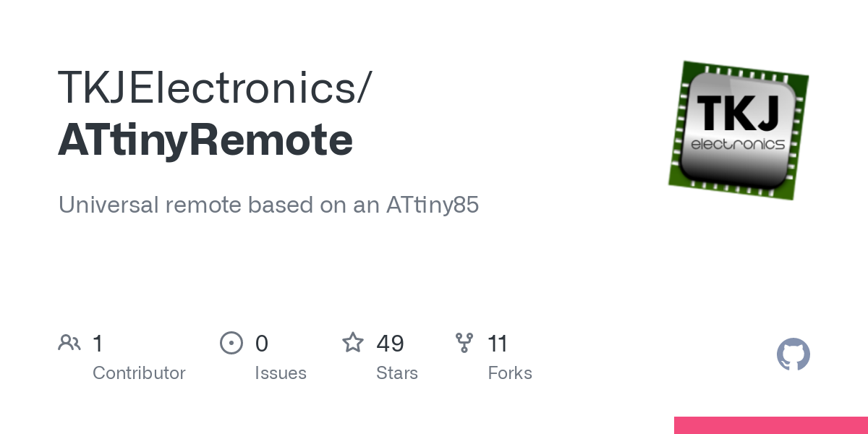
Task: Select the Contributor label
Action: click(139, 373)
